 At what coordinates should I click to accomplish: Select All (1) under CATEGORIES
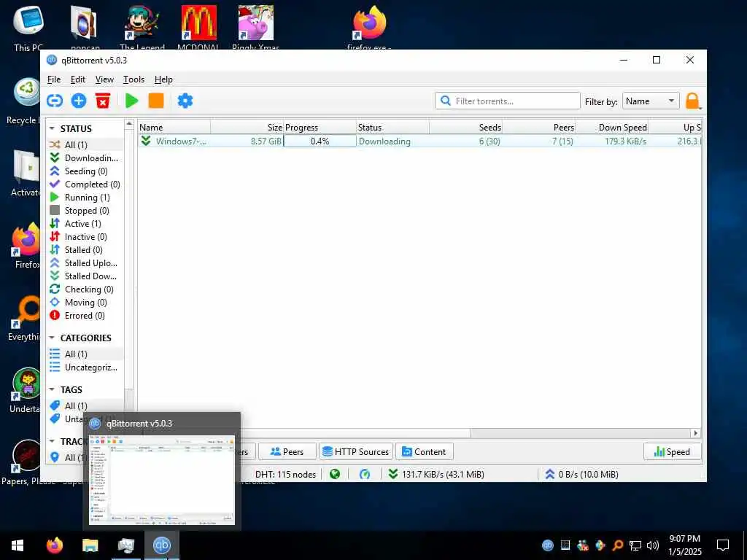pos(85,354)
